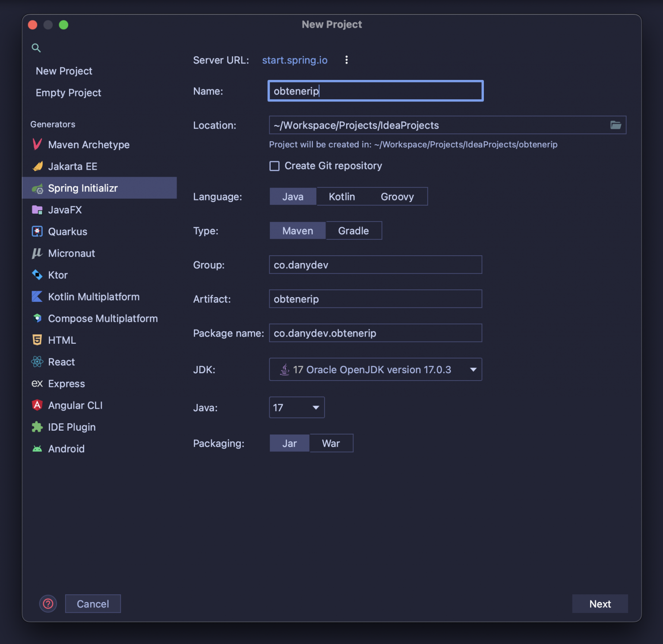This screenshot has width=663, height=644.
Task: Open the Micronaut generator
Action: 71,253
